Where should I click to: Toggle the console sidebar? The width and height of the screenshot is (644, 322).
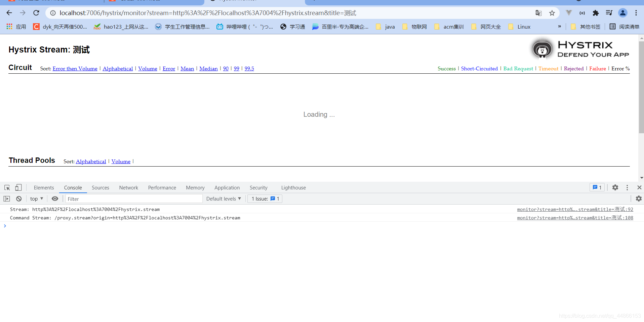(x=7, y=199)
